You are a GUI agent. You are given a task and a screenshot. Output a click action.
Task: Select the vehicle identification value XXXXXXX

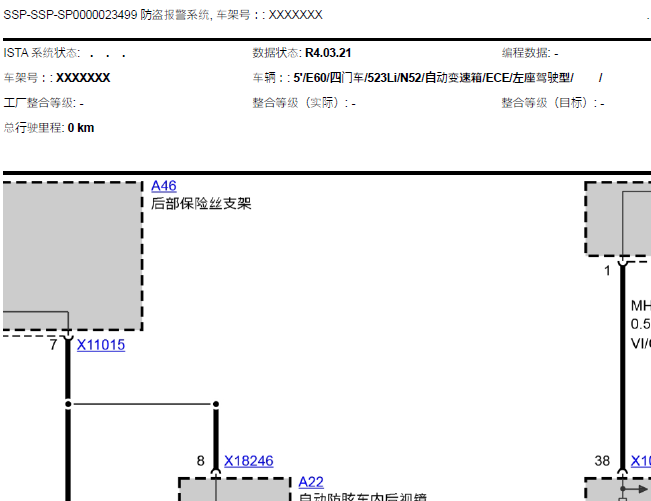[83, 78]
